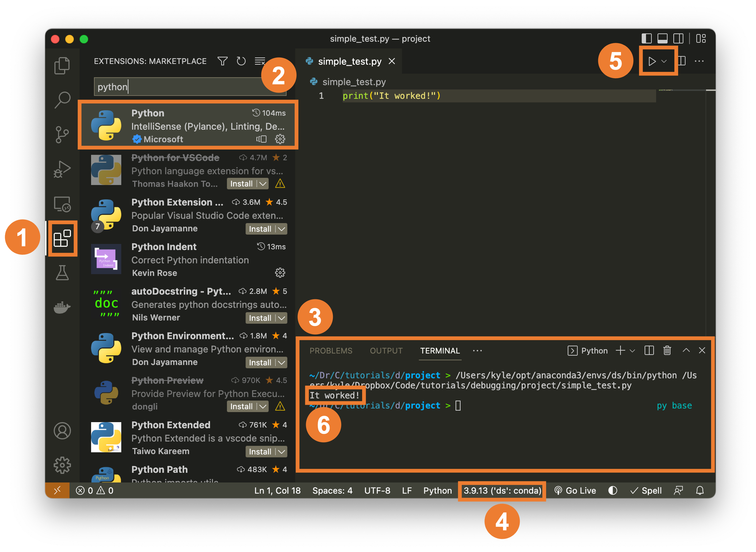This screenshot has width=756, height=552.
Task: Clear extensions search results
Action: (x=260, y=61)
